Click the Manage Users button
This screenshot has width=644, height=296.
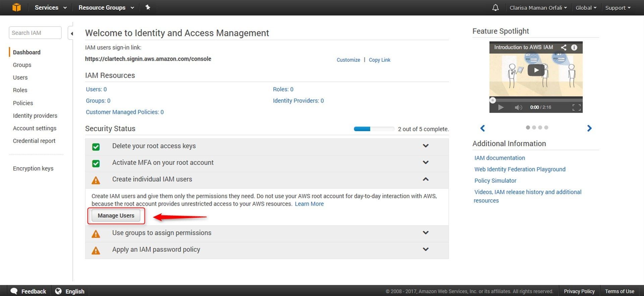(116, 216)
